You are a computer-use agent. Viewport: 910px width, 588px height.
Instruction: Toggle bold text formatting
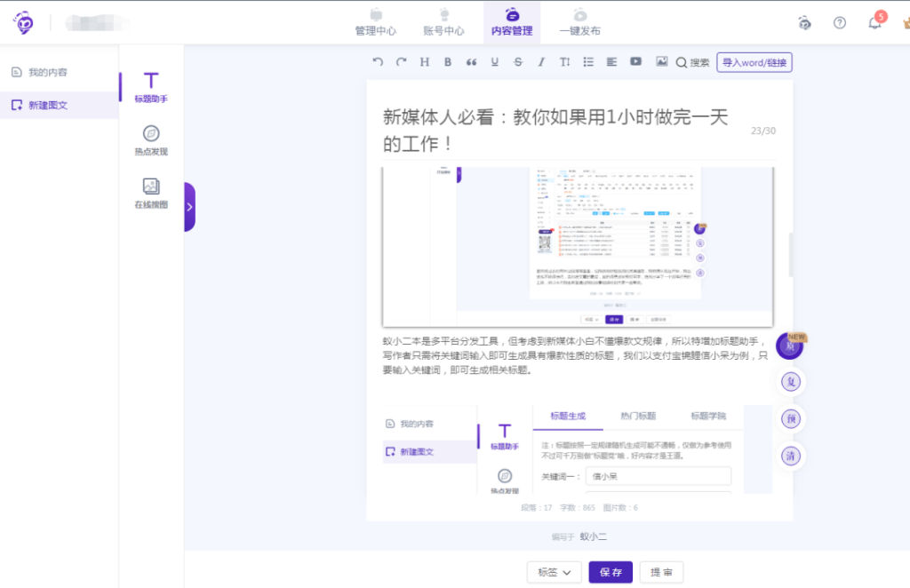point(448,62)
